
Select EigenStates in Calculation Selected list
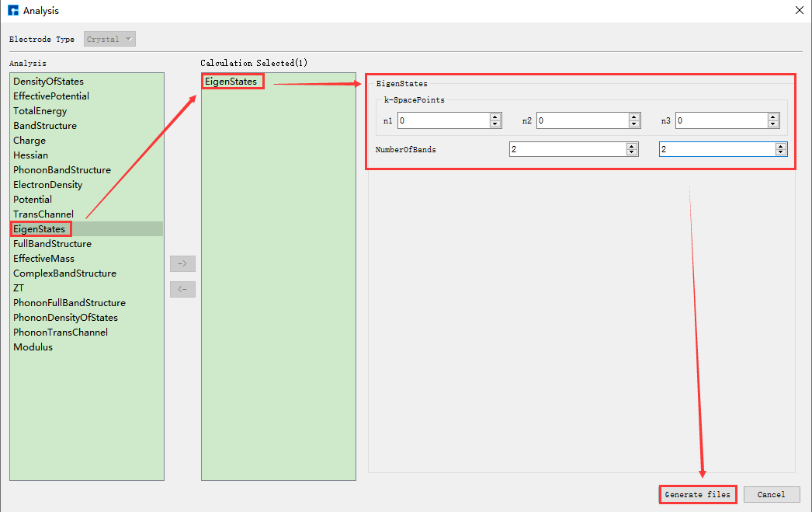tap(231, 81)
